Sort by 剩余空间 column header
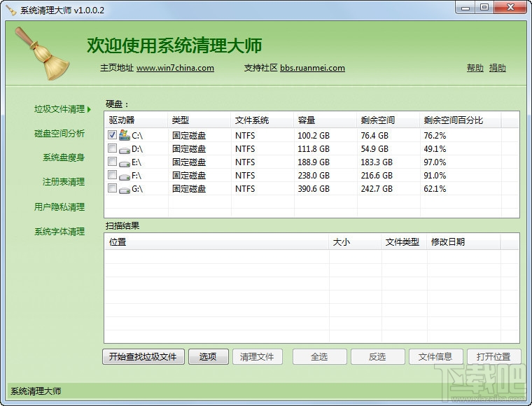532x406 pixels. 388,120
